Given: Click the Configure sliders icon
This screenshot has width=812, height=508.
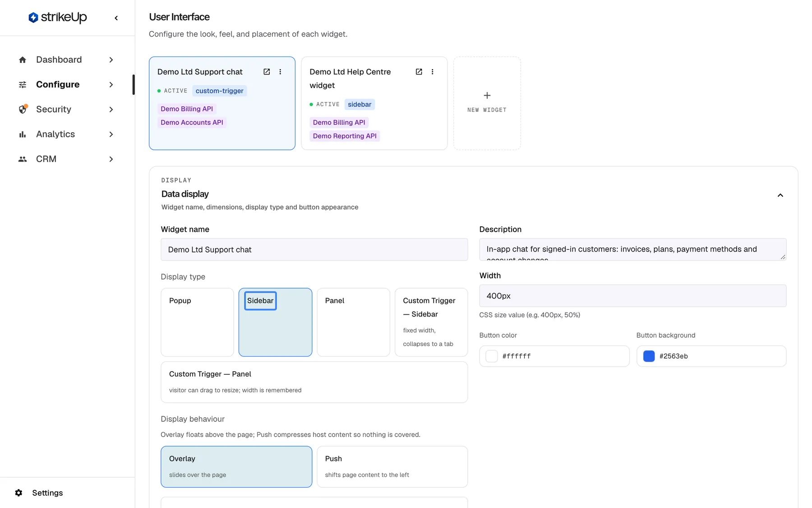Looking at the screenshot, I should point(23,84).
